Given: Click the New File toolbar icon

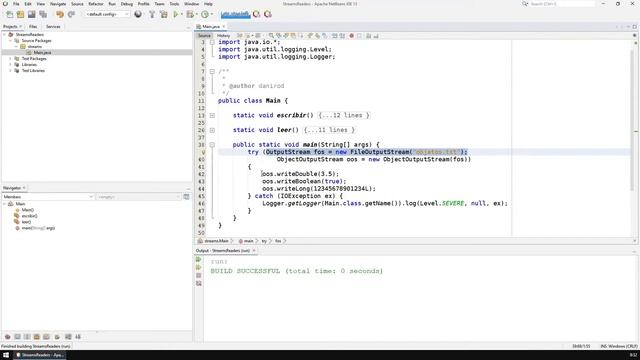Looking at the screenshot, I should tap(9, 14).
